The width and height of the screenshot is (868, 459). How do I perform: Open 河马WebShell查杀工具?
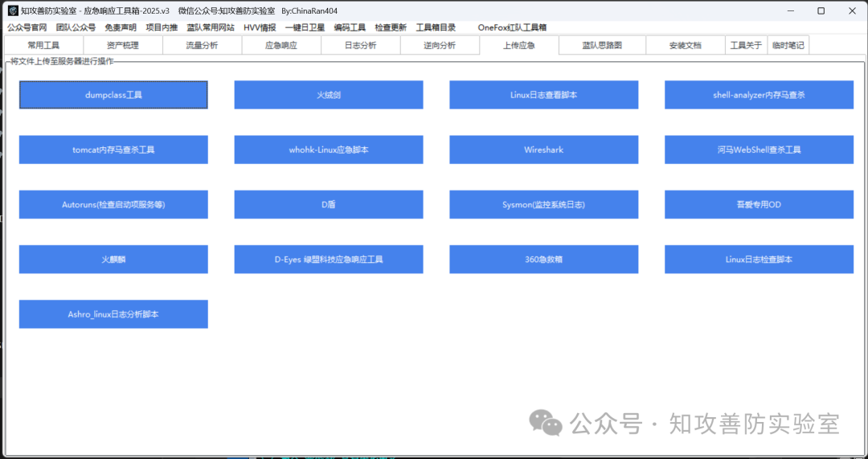click(759, 150)
